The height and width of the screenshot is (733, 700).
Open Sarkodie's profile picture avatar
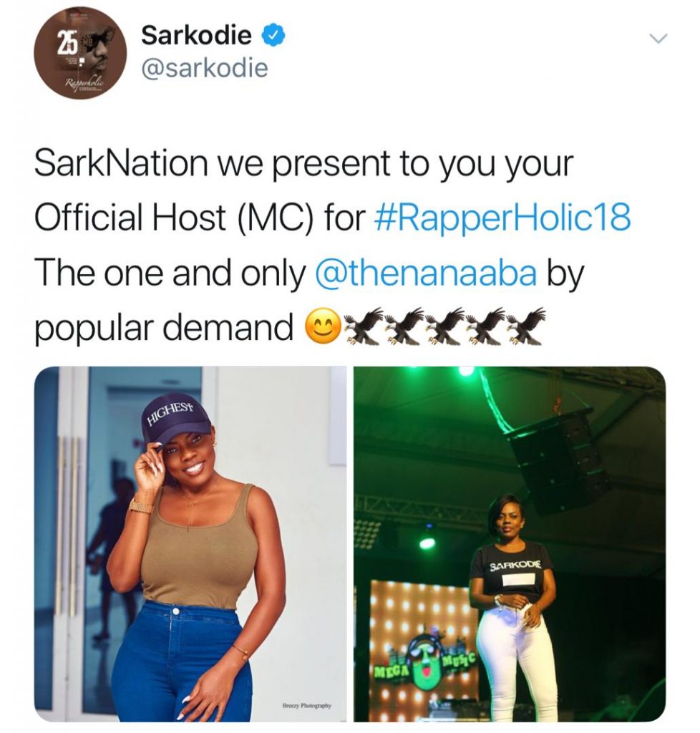coord(80,53)
